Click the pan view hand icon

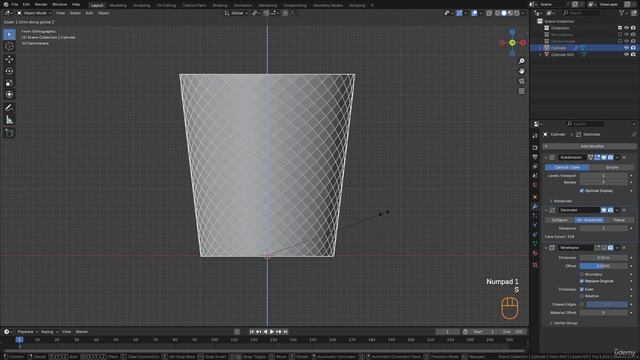522,71
